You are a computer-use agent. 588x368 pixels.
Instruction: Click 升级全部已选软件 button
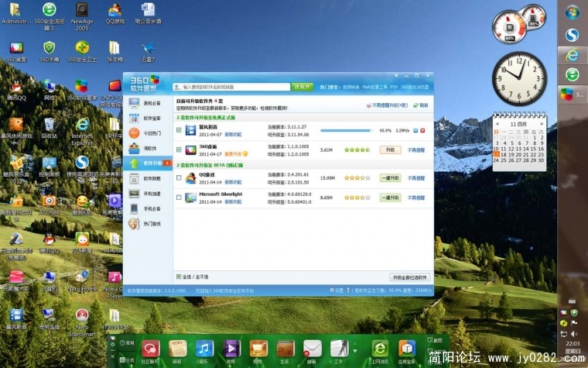point(409,277)
